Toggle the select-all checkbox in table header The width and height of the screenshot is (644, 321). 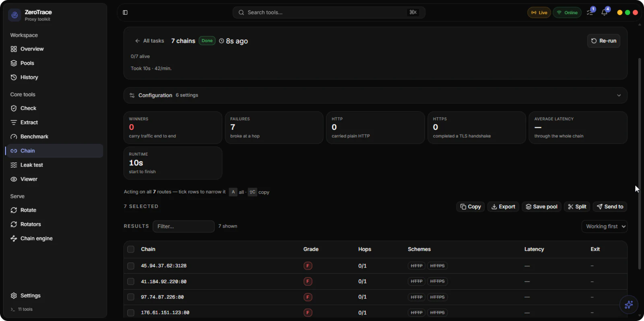point(131,249)
